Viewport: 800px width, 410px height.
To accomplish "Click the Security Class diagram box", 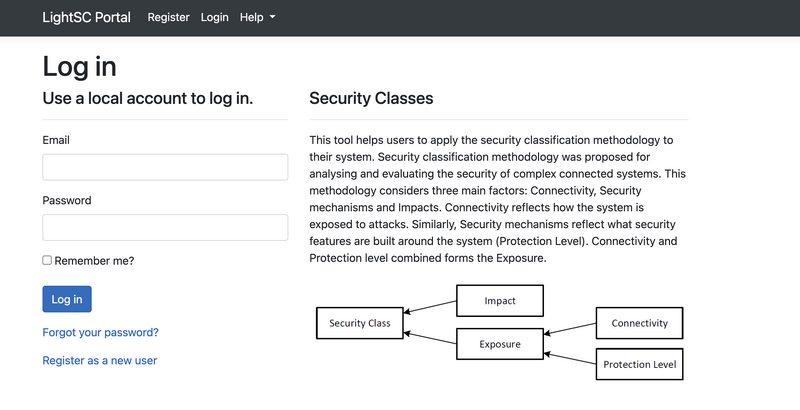I will 360,323.
